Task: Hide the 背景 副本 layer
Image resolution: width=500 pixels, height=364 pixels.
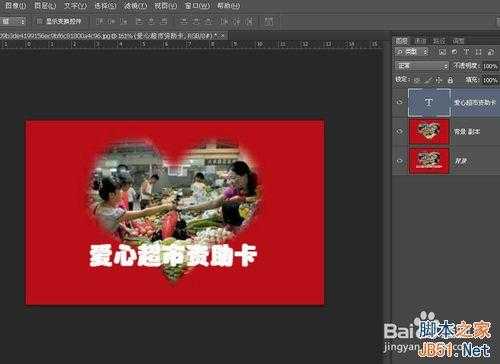Action: click(399, 132)
